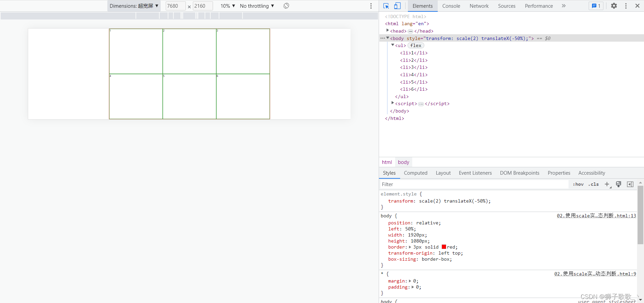
Task: Open the DevTools settings gear
Action: (614, 6)
